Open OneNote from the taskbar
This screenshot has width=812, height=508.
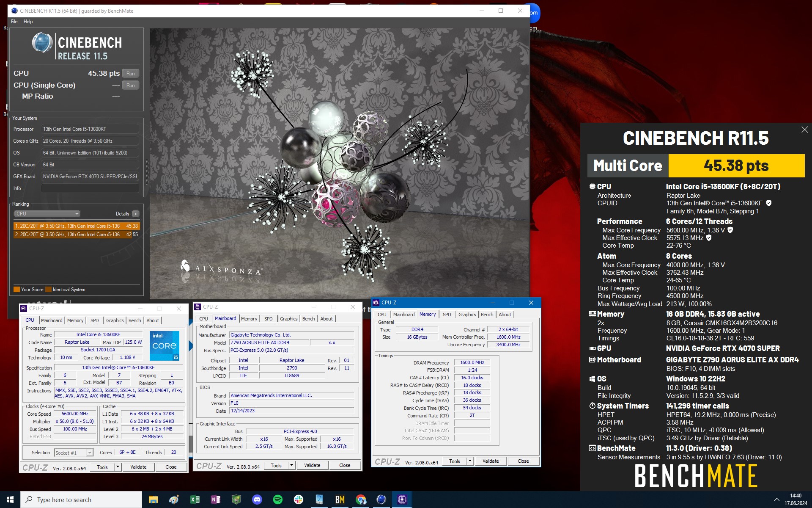pyautogui.click(x=215, y=500)
